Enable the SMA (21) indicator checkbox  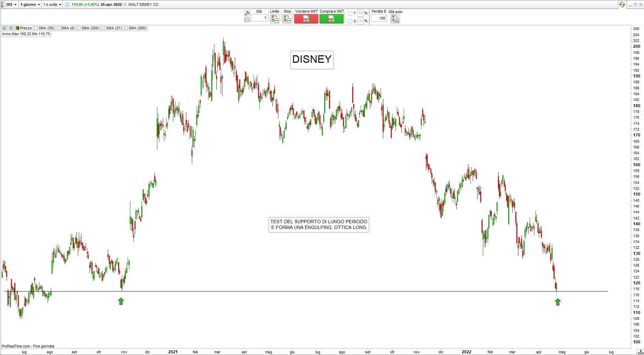tap(103, 28)
